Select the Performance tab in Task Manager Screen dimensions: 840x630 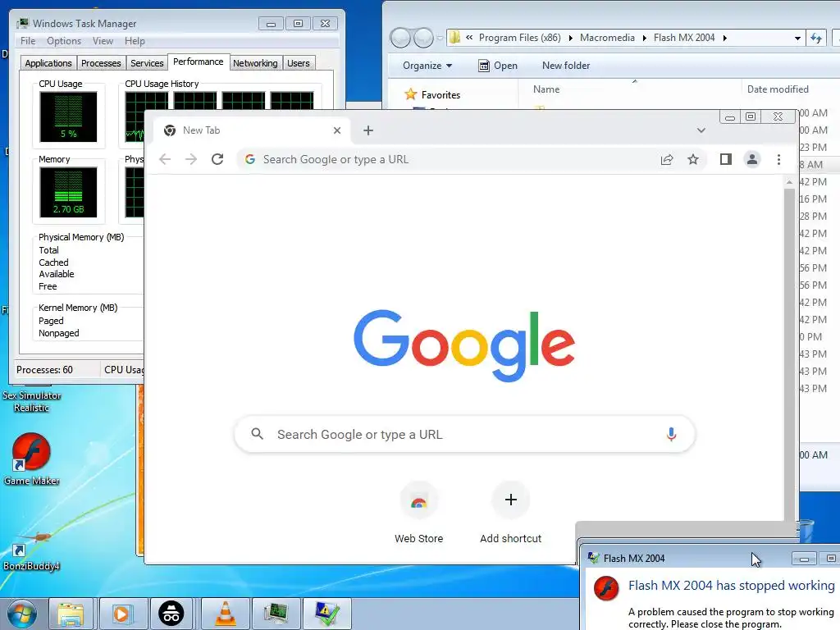pos(199,62)
